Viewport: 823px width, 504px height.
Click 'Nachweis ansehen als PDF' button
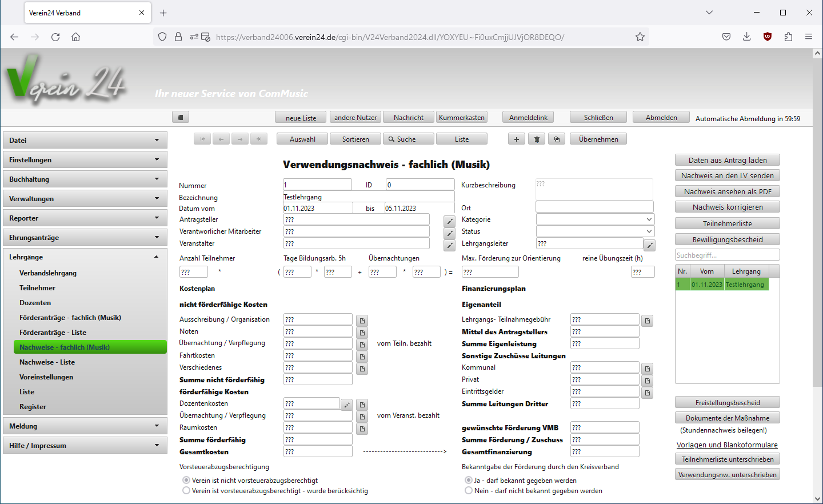coord(728,191)
